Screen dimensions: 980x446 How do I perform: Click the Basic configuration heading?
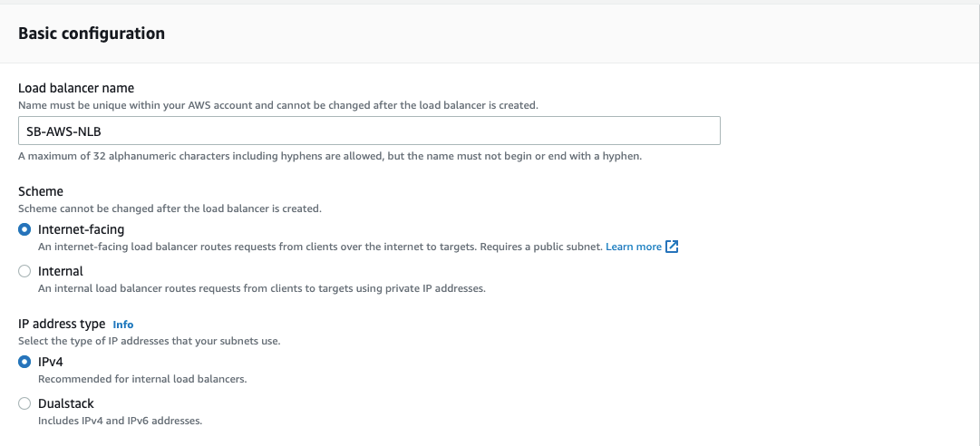(92, 34)
